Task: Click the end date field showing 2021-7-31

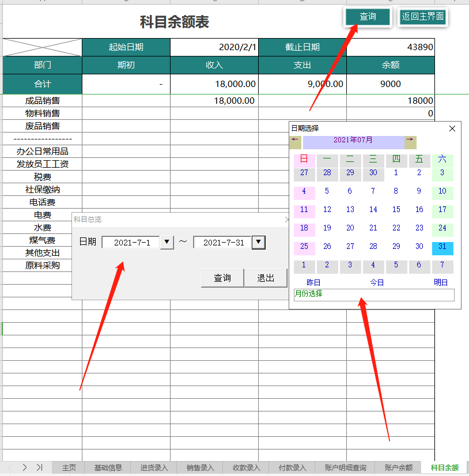Action: pyautogui.click(x=222, y=243)
